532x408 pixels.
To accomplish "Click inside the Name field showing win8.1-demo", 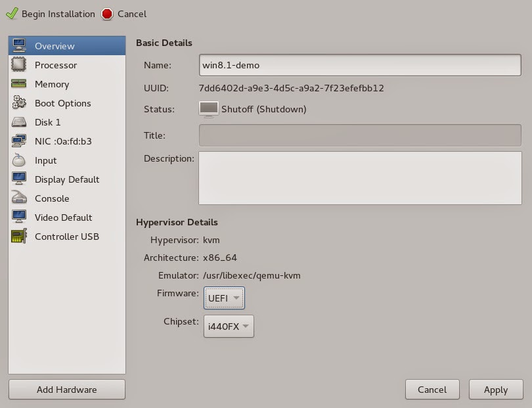I will point(358,65).
